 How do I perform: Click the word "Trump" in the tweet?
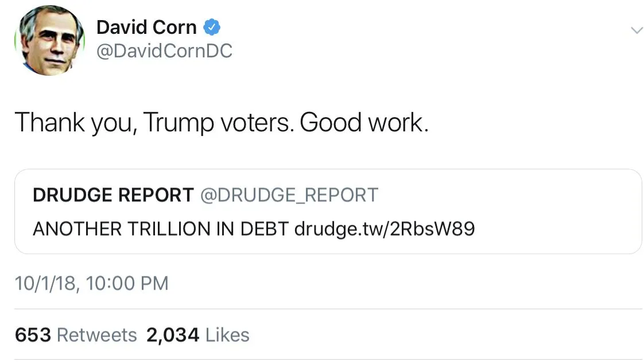click(x=177, y=122)
